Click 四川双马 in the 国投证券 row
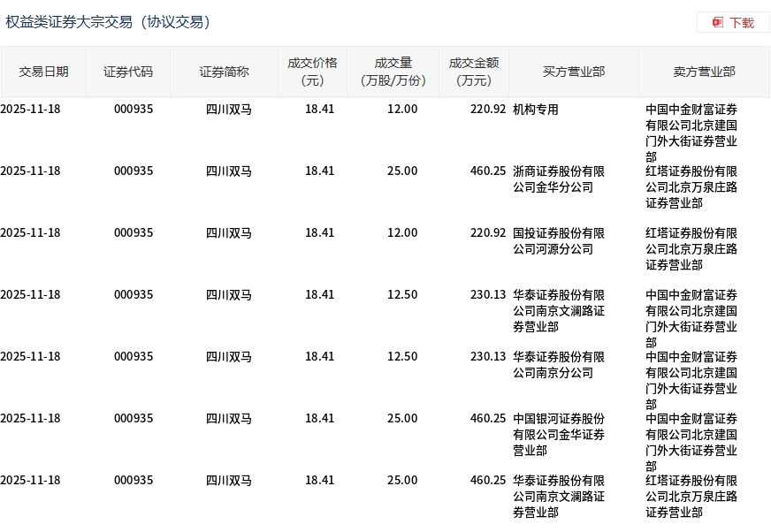Viewport: 771px width, 532px height. point(229,232)
